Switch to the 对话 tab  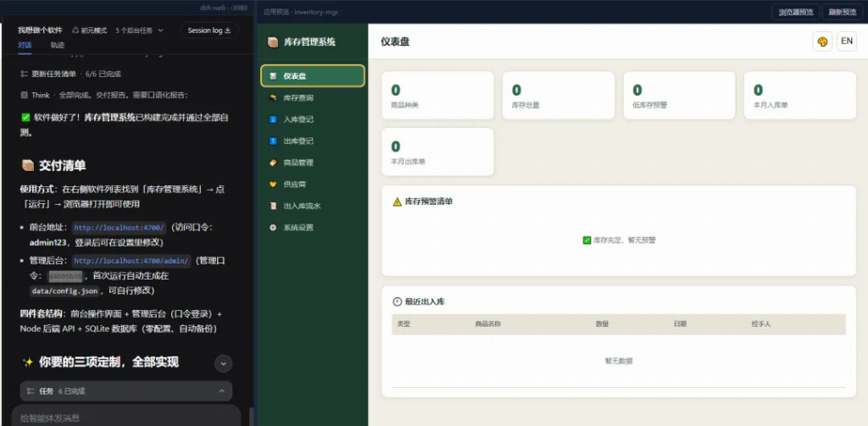tap(25, 45)
